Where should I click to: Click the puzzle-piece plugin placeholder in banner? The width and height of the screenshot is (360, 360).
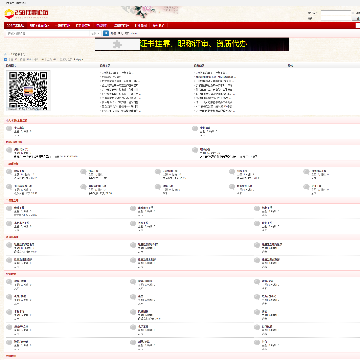[x=117, y=44]
